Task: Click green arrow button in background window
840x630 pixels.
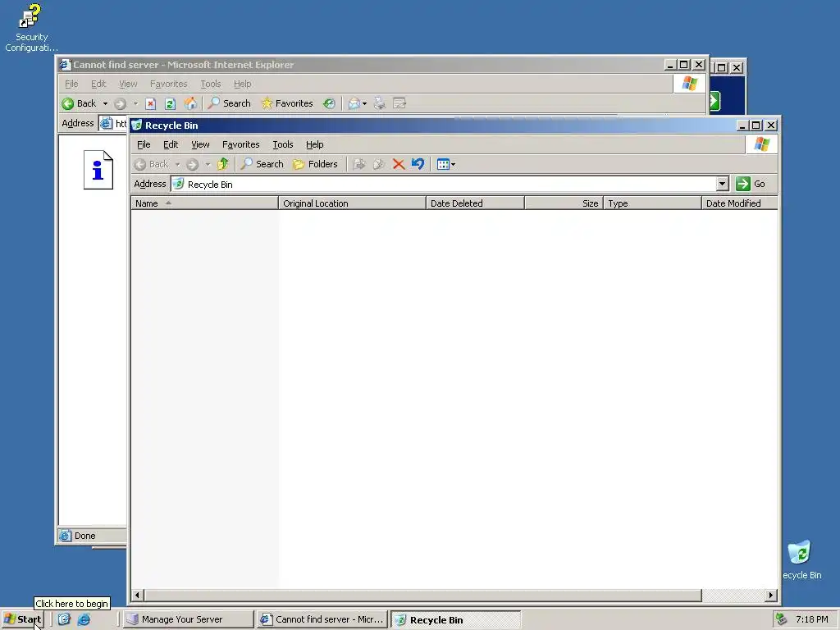Action: point(714,101)
